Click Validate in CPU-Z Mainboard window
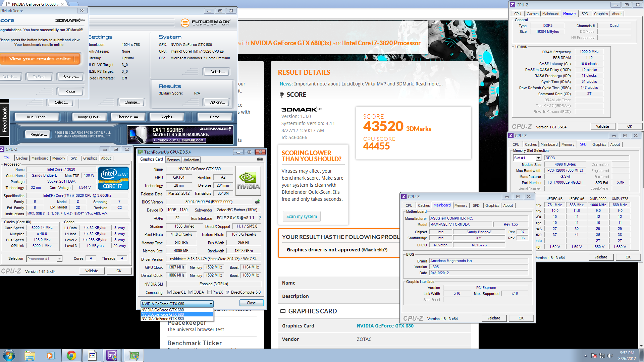Screen dimensions: 644x362 pos(494,318)
